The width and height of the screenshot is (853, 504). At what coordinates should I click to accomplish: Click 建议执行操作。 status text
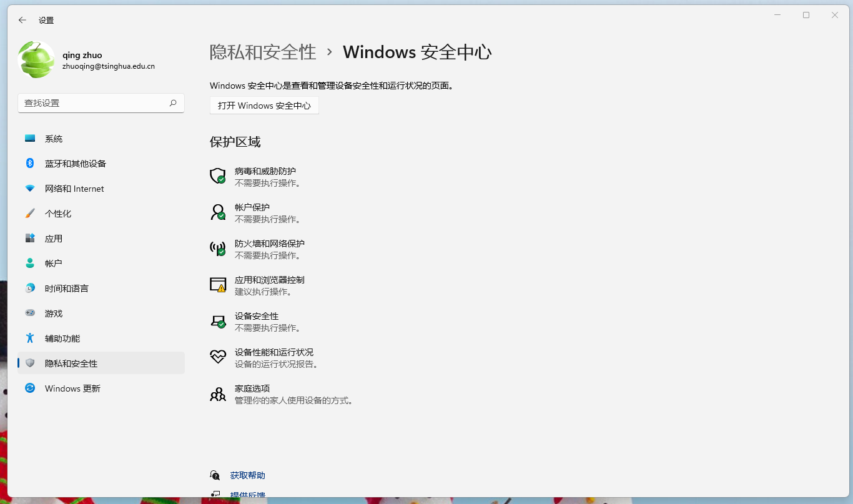pos(264,292)
